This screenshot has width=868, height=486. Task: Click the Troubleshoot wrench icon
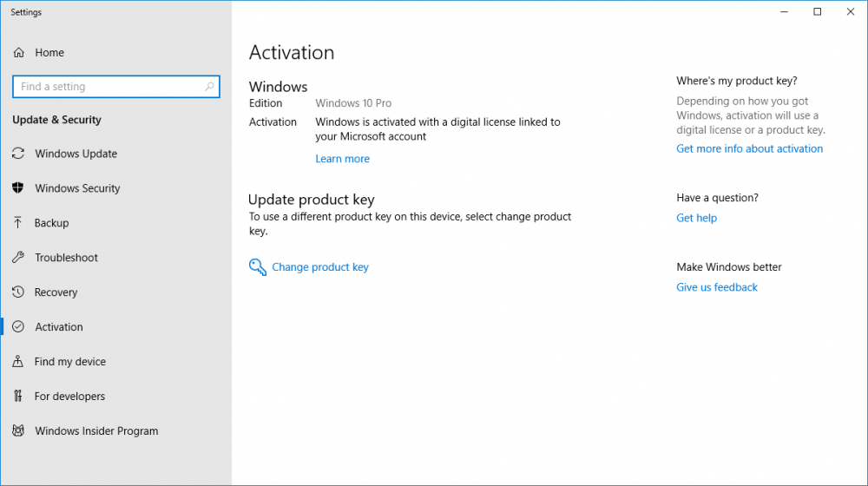pyautogui.click(x=18, y=258)
